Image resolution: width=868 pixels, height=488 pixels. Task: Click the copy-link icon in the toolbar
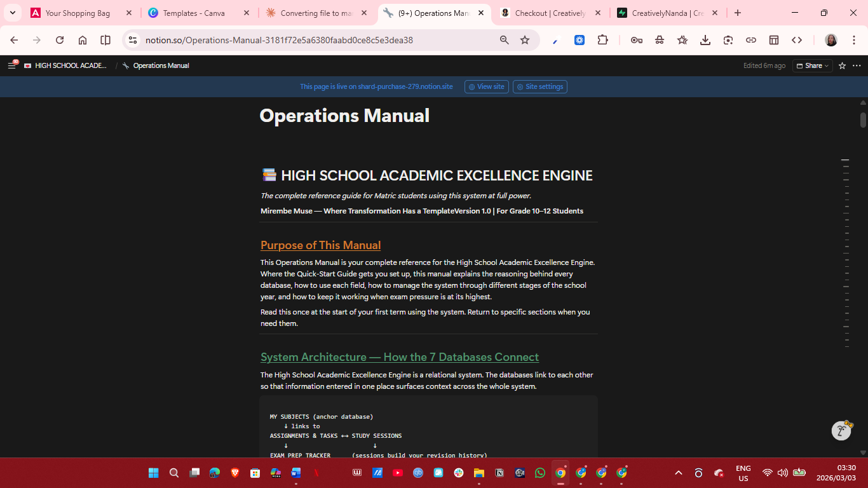click(750, 39)
